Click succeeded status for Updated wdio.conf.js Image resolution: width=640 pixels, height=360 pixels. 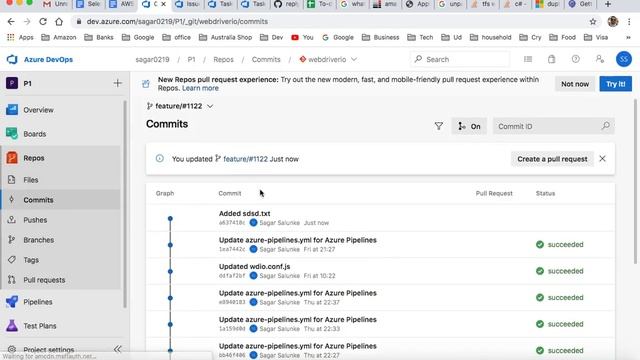(560, 271)
